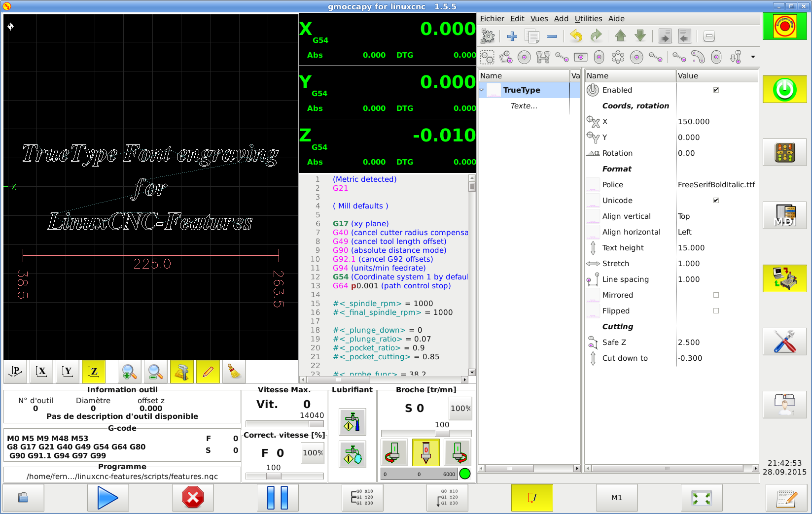Screen dimensions: 812x514
Task: Open the Add menu
Action: 561,19
